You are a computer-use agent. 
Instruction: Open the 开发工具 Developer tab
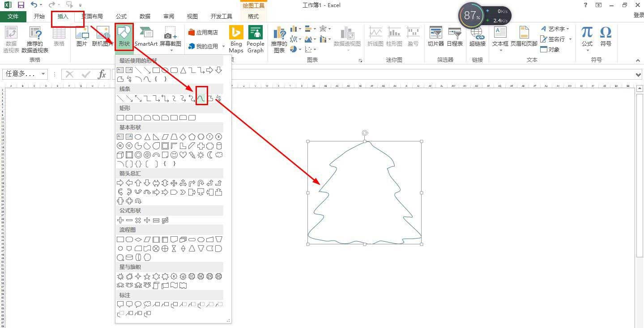pos(222,17)
